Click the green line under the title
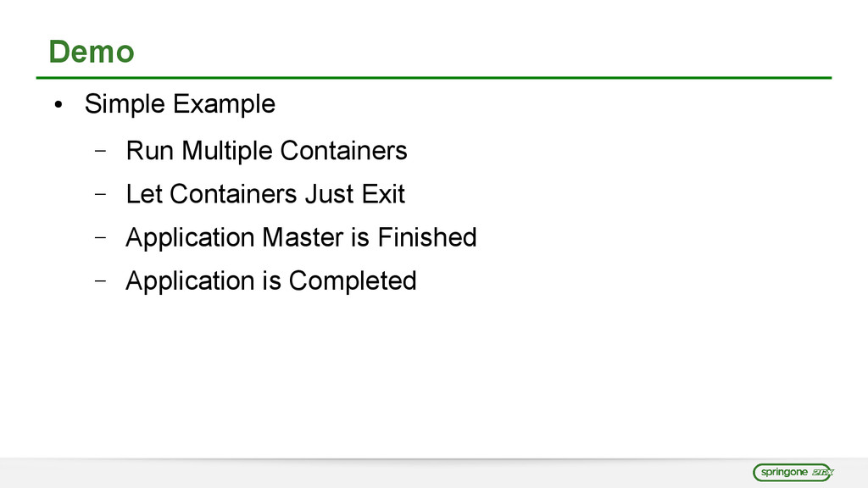 click(433, 78)
